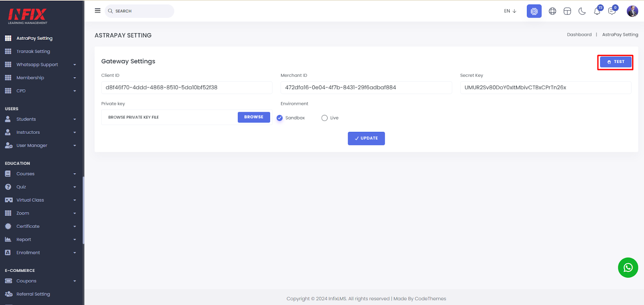Switch to dark mode moon icon
Image resolution: width=644 pixels, height=305 pixels.
click(x=582, y=11)
